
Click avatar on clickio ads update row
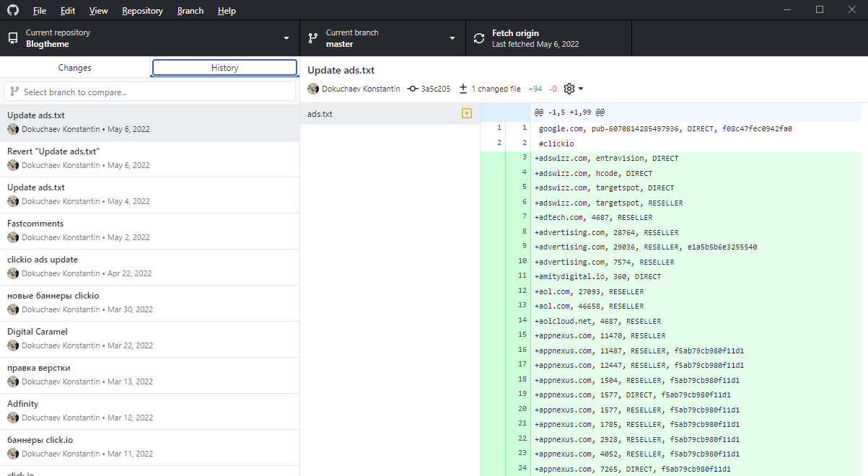pyautogui.click(x=13, y=273)
